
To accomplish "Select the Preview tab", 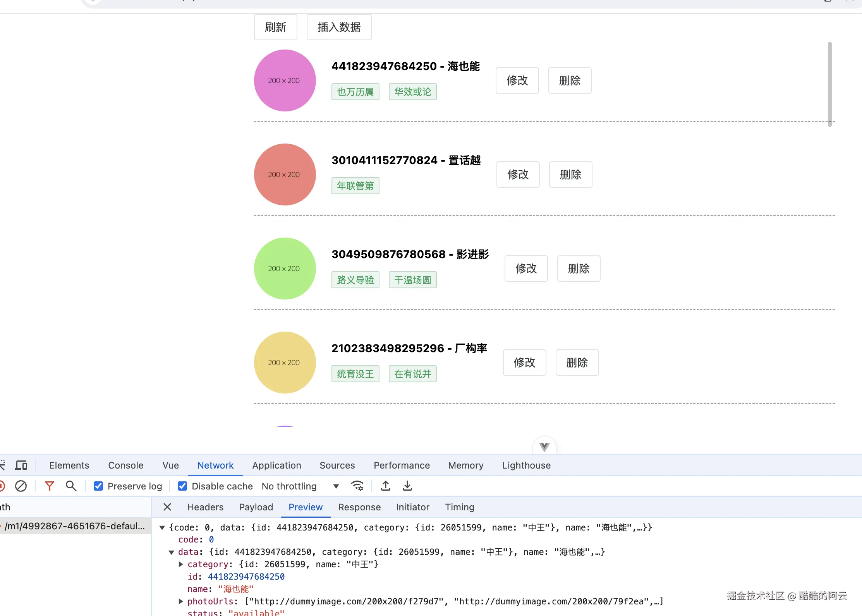I will tap(306, 507).
